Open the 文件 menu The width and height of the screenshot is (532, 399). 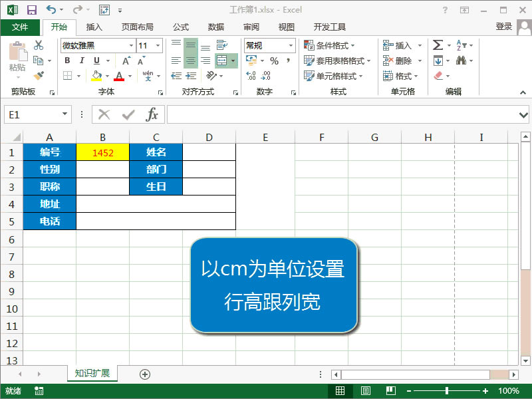pos(20,27)
